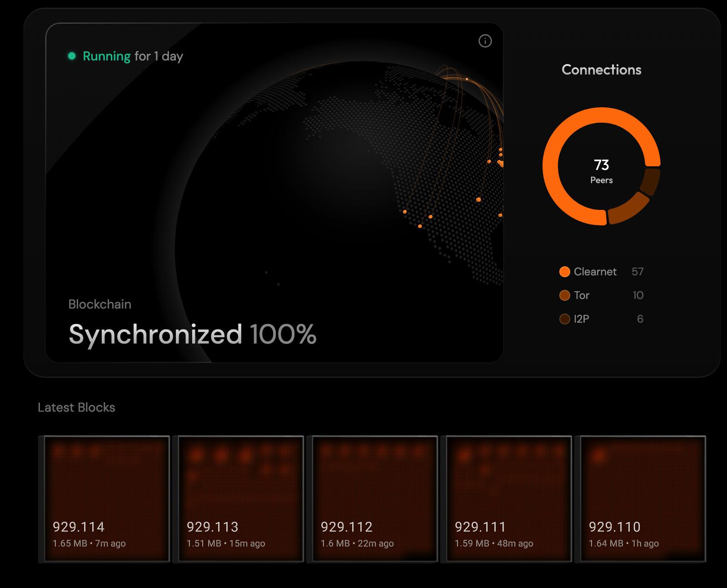Click the Clearnet label in legend

click(x=595, y=272)
